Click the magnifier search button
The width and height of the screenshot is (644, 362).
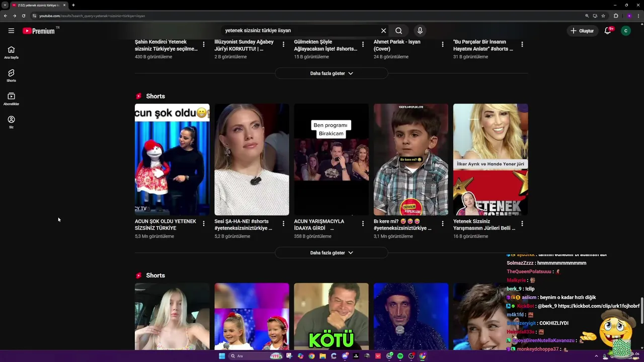398,31
